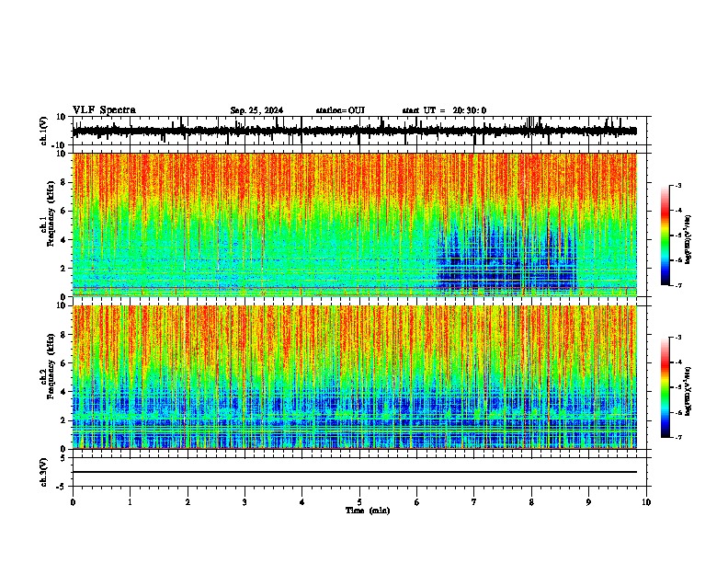
Task: Click the "-7" label on ch.1 color bar
Action: point(677,285)
